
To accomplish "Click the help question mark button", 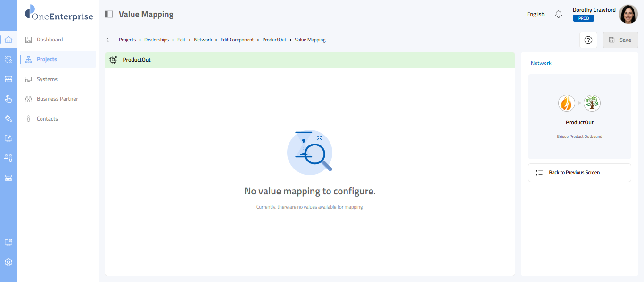I will pos(588,40).
